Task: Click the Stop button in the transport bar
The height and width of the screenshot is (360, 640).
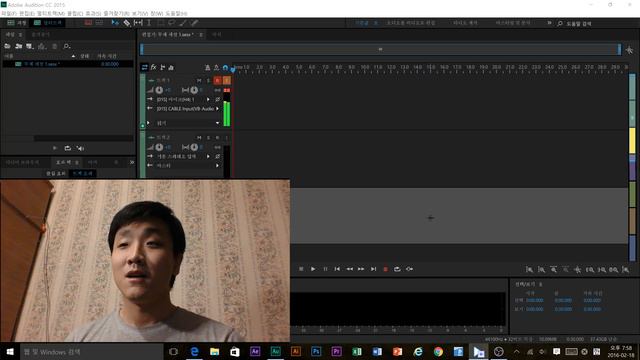Action: tap(301, 269)
